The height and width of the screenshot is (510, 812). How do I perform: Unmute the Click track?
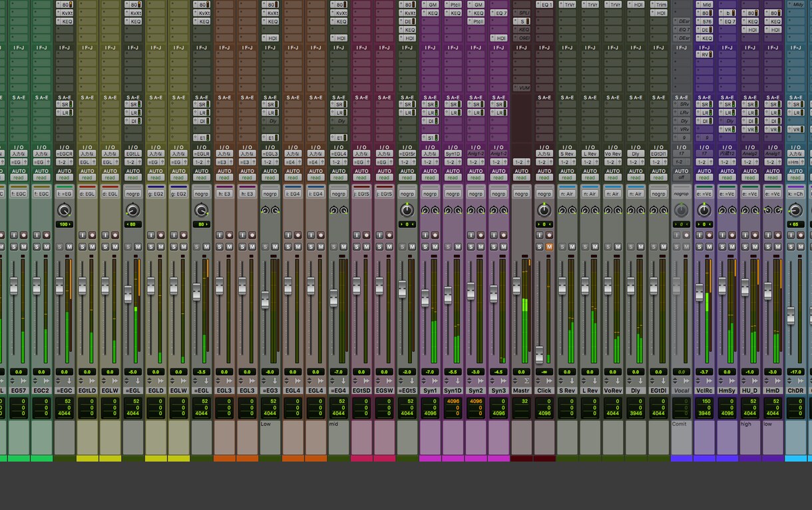pos(549,247)
